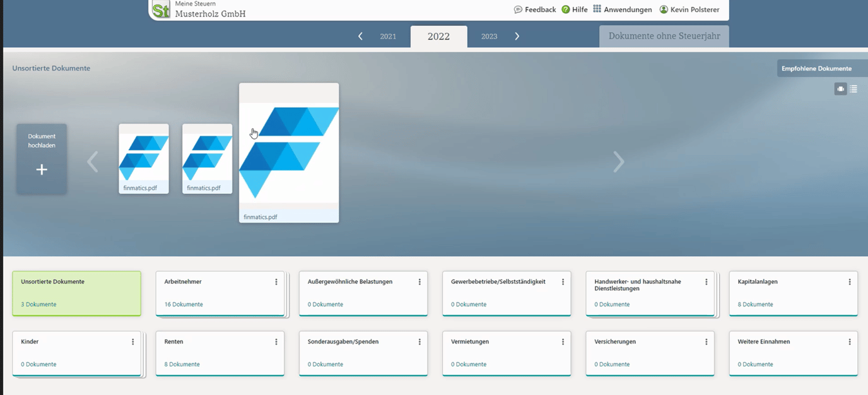The height and width of the screenshot is (395, 868).
Task: Open three-dot menu on Arbeitnehmer card
Action: click(276, 282)
